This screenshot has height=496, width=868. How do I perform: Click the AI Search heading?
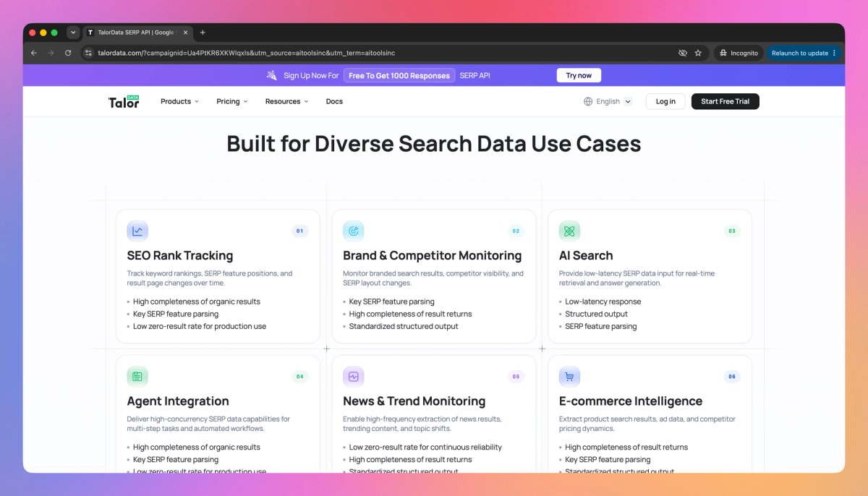[x=586, y=255]
